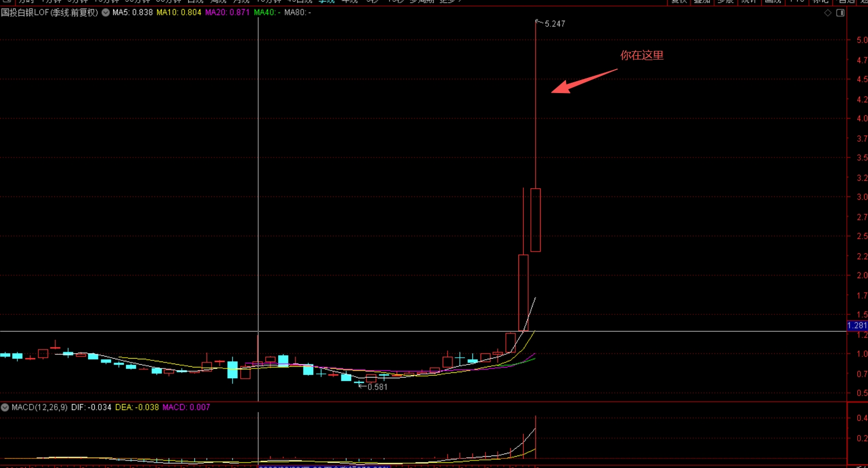Select the MA5: 0.838 label
This screenshot has width=868, height=468.
point(133,12)
